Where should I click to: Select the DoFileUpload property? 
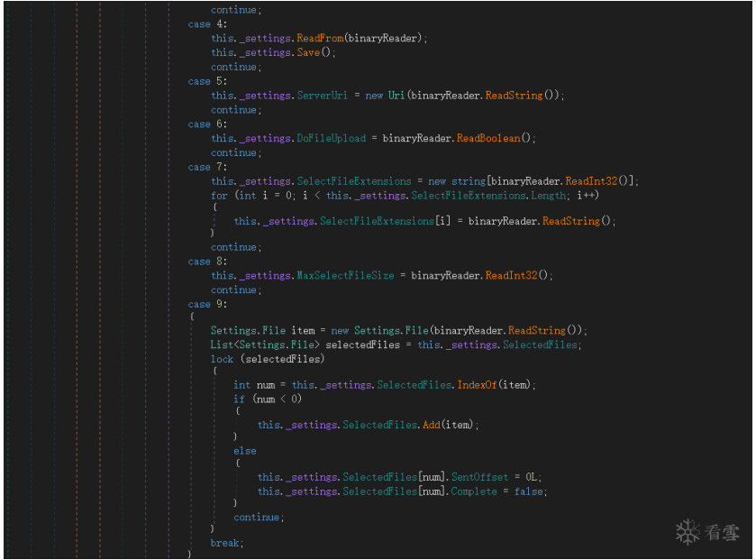332,139
